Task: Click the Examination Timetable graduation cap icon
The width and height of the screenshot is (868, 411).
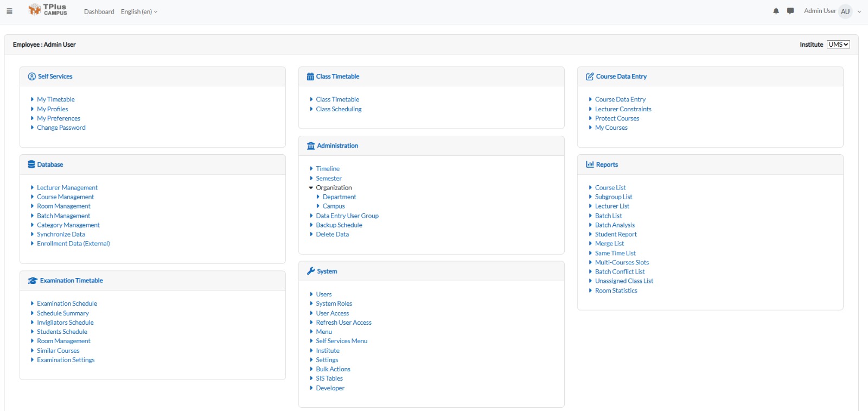Action: [x=33, y=281]
